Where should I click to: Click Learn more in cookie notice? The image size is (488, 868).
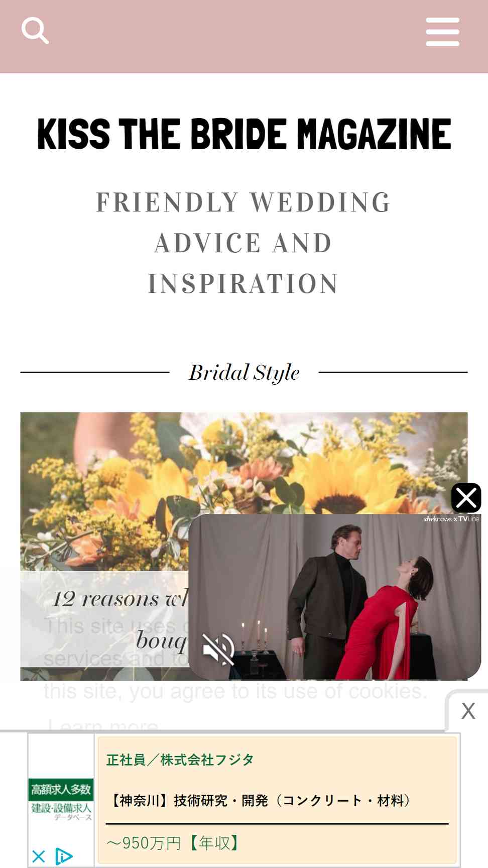[x=103, y=725]
